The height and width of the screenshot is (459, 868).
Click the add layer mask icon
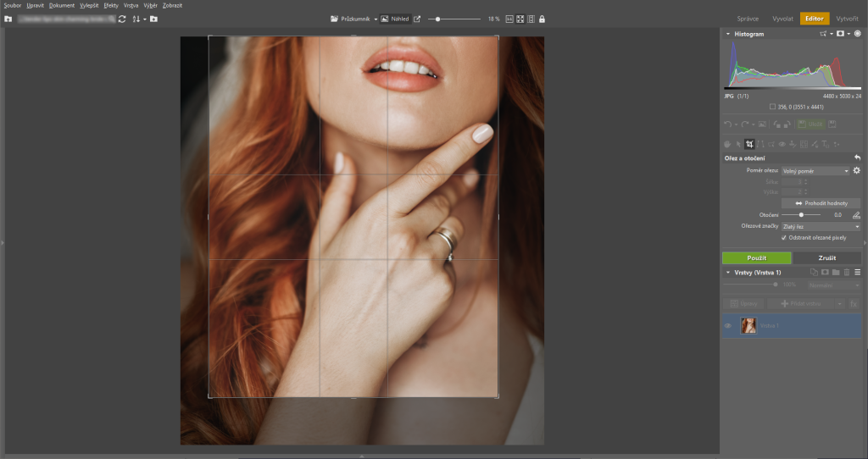[825, 272]
